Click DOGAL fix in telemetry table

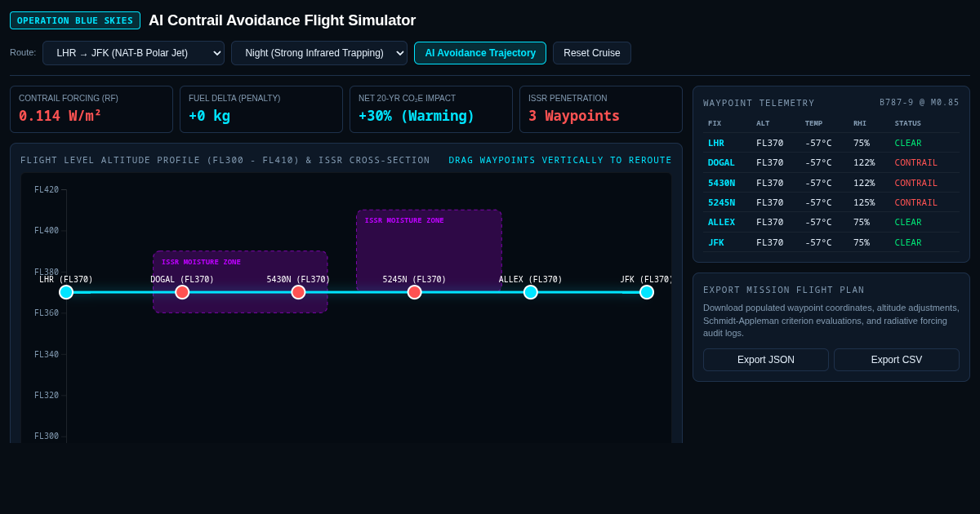(x=721, y=162)
